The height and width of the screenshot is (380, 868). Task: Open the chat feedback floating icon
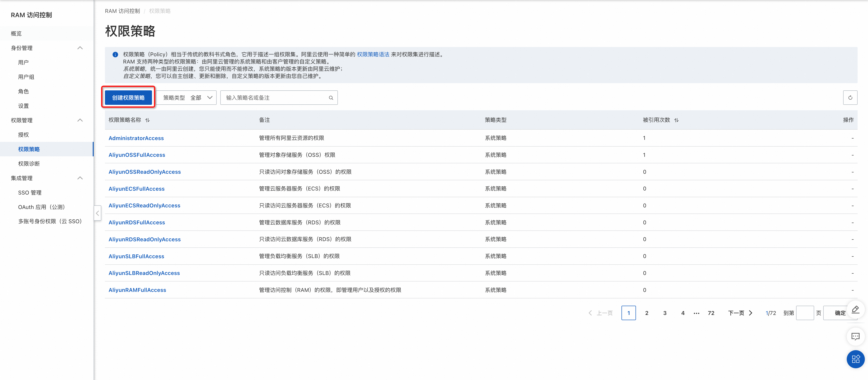click(x=855, y=336)
